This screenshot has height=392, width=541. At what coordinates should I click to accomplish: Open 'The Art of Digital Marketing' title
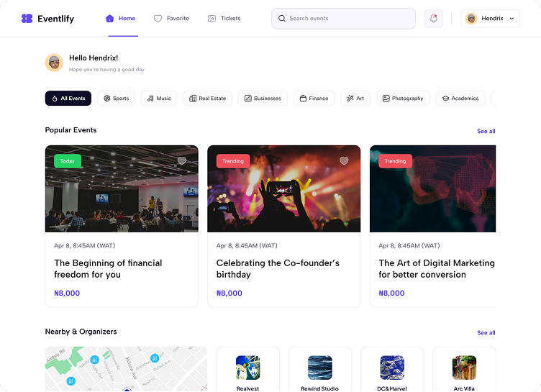coord(437,269)
